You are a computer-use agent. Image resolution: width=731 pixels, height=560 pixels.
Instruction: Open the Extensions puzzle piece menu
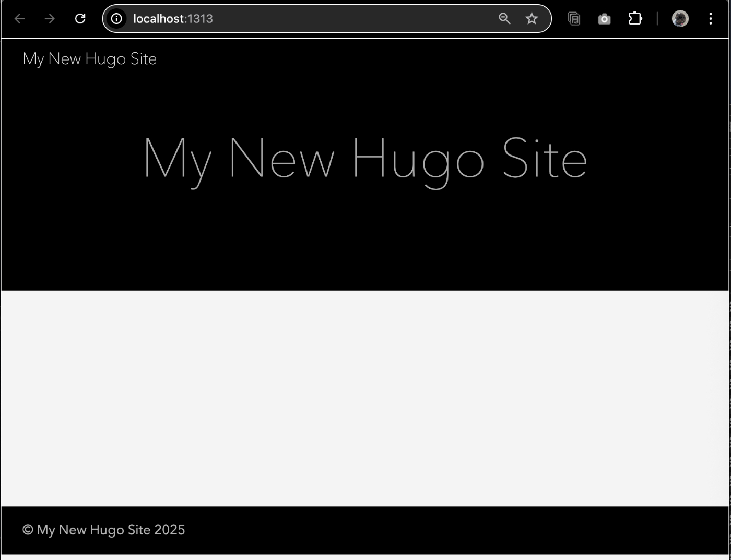click(635, 19)
